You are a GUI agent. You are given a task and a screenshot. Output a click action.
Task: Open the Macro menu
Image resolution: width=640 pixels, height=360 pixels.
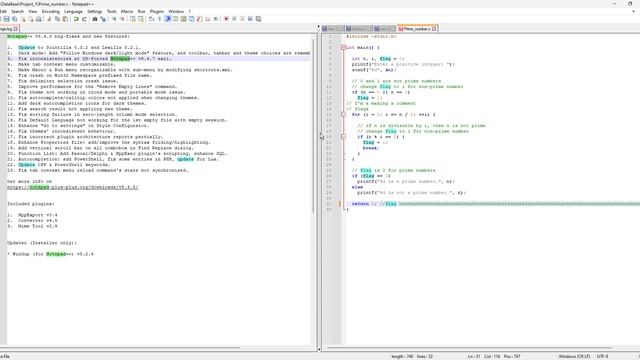[x=127, y=11]
